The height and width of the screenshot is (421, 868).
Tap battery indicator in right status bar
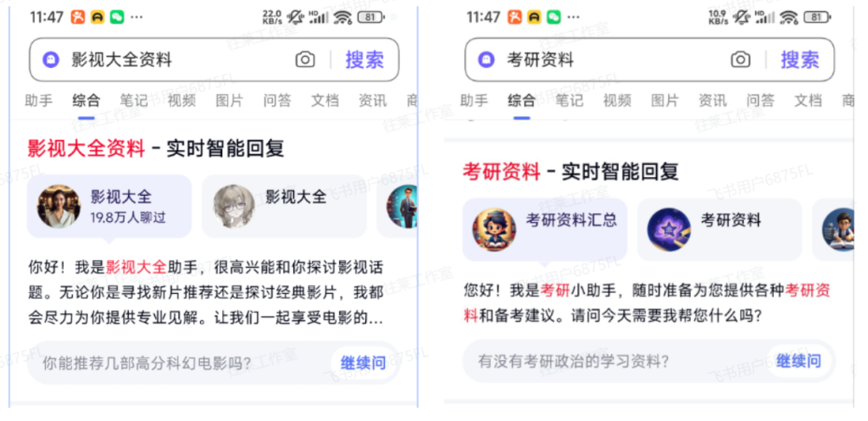816,17
